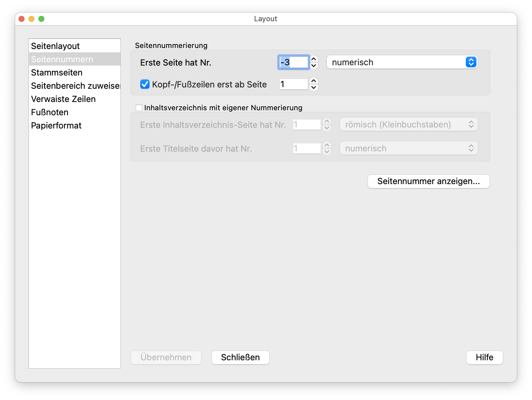The image size is (532, 400).
Task: Open the Stammseiten section
Action: click(x=57, y=73)
